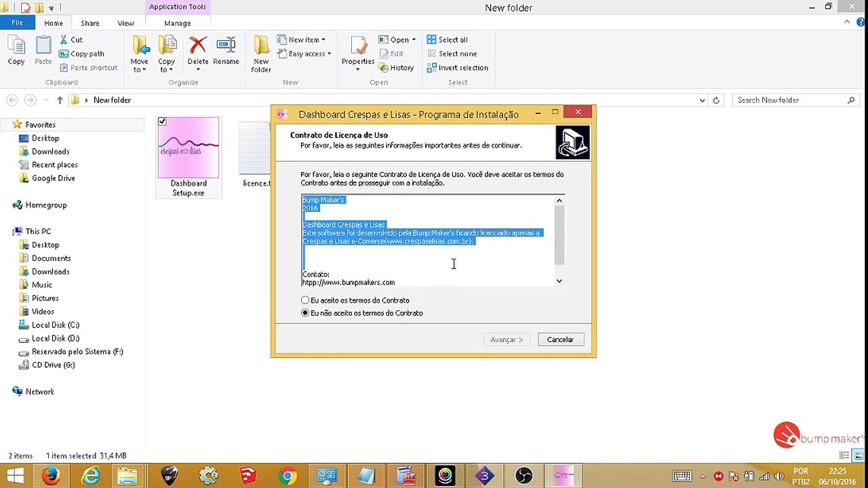Show hidden tray icons arrow

(703, 476)
